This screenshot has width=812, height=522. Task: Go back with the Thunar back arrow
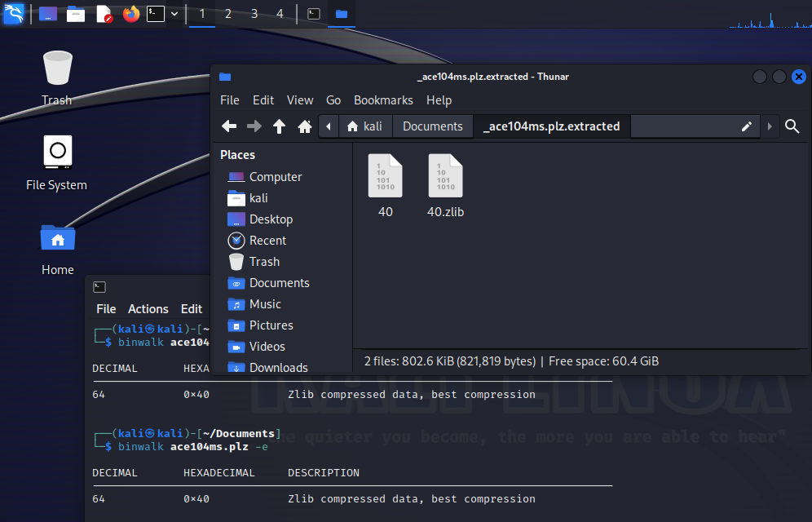click(x=229, y=126)
